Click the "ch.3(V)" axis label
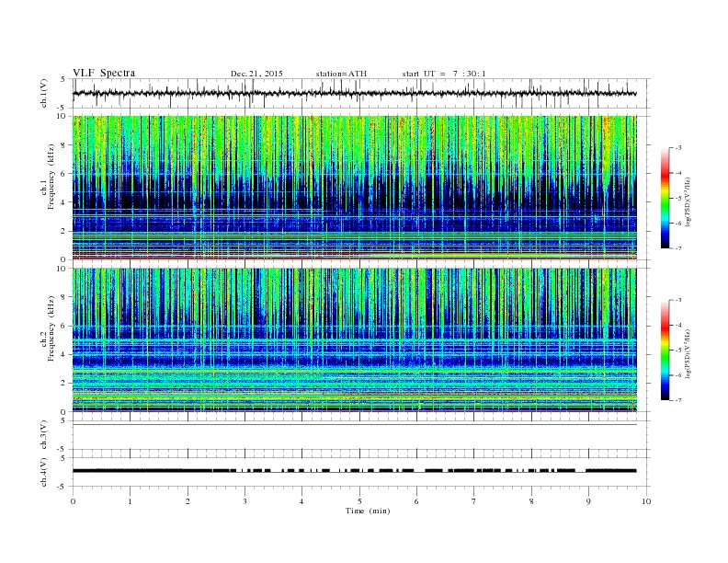The height and width of the screenshot is (563, 728). (x=44, y=435)
